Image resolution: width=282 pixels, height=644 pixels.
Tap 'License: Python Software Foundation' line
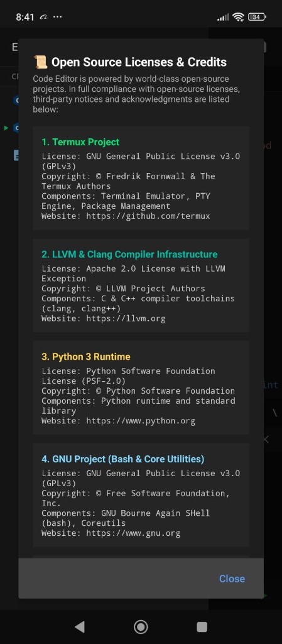coord(128,371)
